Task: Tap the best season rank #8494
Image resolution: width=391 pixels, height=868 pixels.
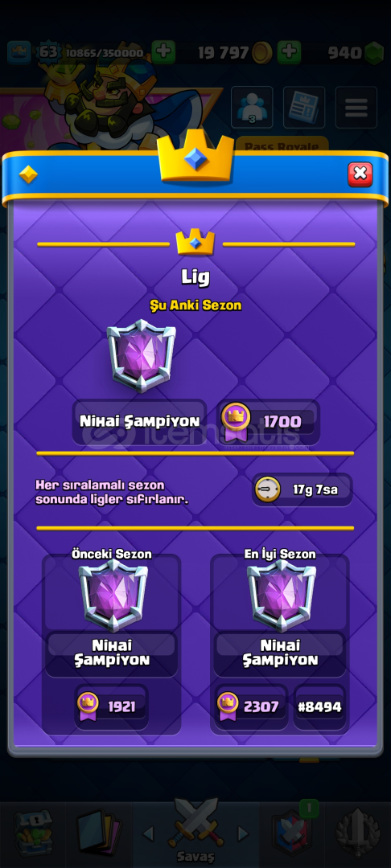Action: [320, 707]
